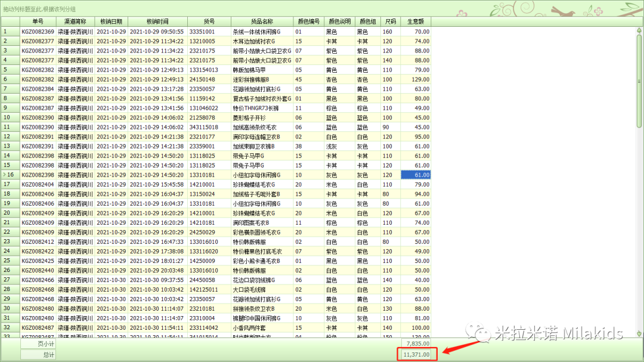Sort by the 颜色编号 column header

[x=308, y=21]
